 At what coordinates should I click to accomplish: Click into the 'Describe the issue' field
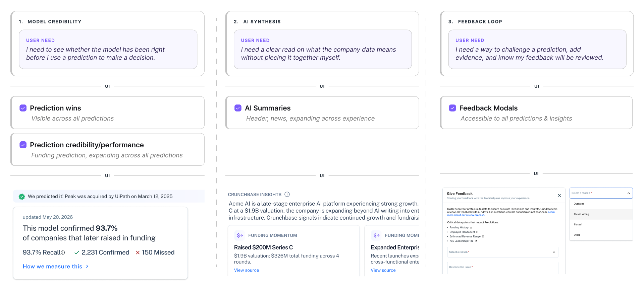tap(502, 268)
